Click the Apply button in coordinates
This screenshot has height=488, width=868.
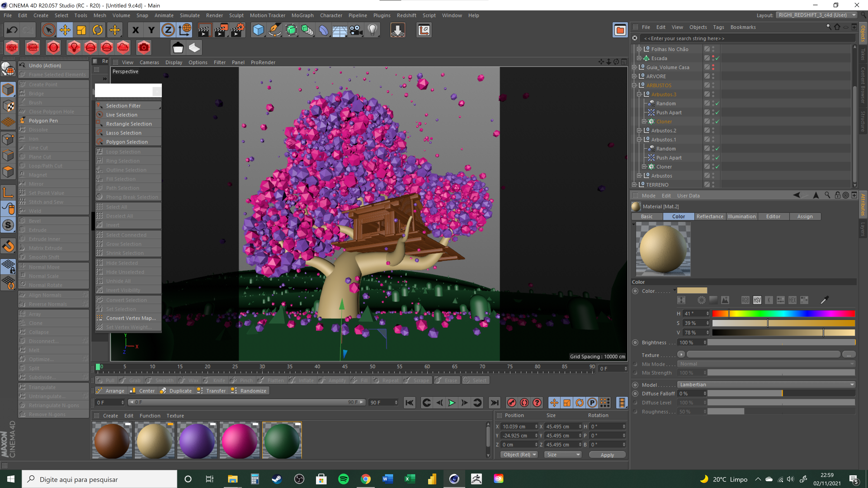click(607, 455)
